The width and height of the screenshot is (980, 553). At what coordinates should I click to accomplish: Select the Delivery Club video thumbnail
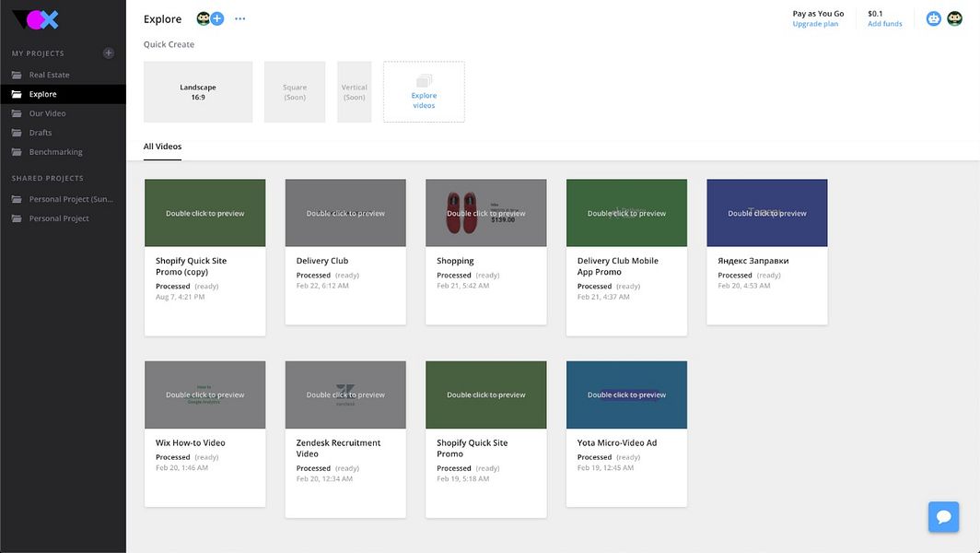pos(345,213)
